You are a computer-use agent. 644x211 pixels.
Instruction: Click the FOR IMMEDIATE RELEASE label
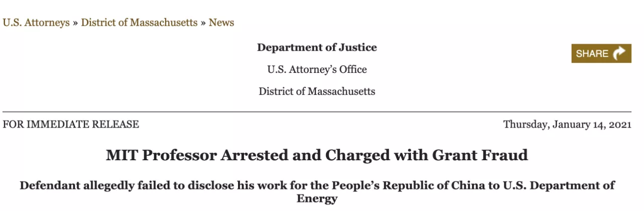(71, 124)
